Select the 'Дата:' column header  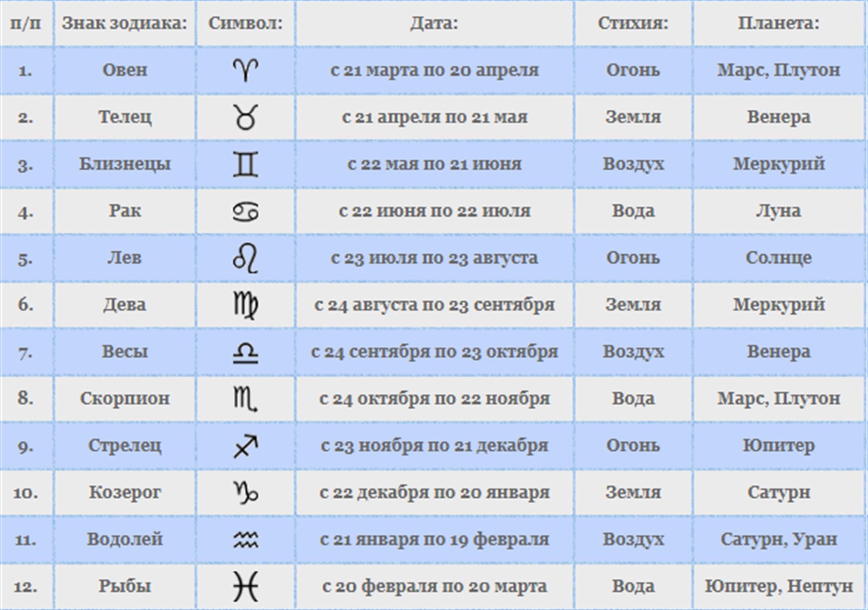tap(434, 24)
